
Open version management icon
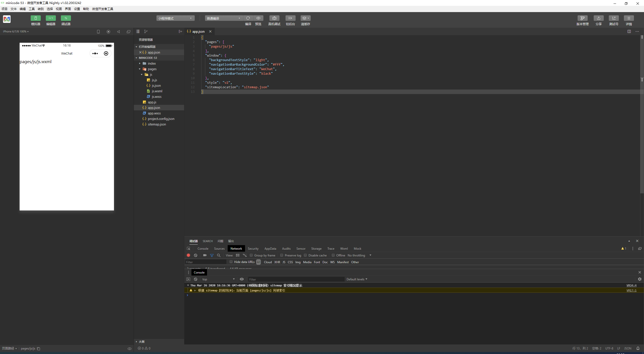click(x=582, y=18)
